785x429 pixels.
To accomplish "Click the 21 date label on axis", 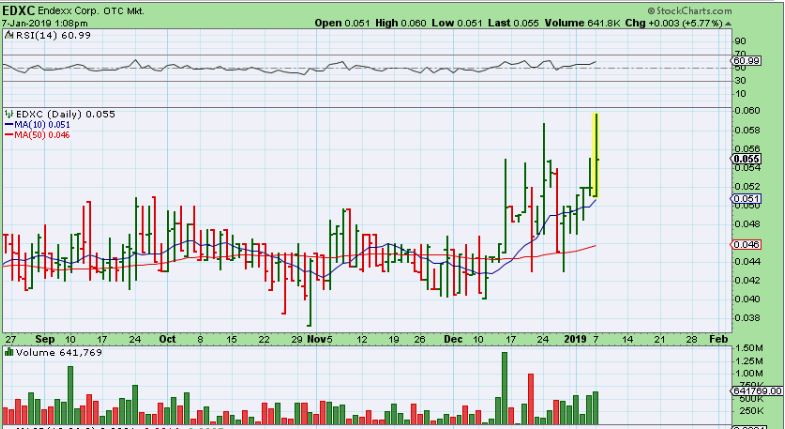I will (659, 339).
